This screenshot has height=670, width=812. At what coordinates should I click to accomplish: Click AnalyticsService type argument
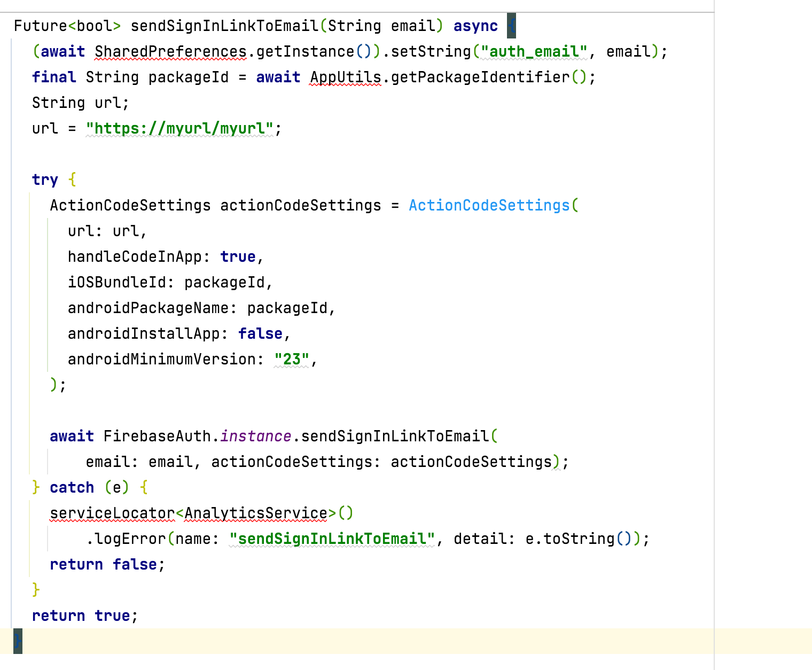click(x=256, y=513)
